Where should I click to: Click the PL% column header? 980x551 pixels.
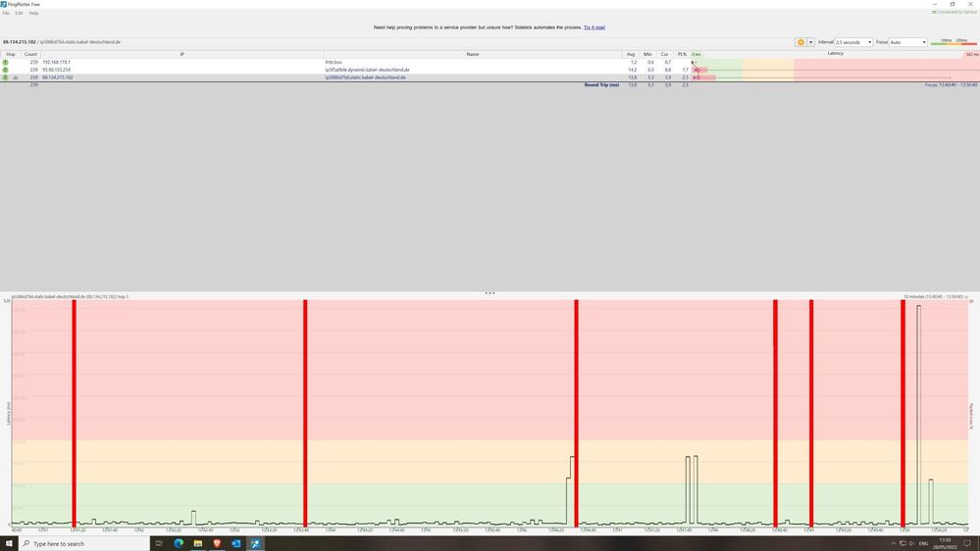(x=682, y=54)
